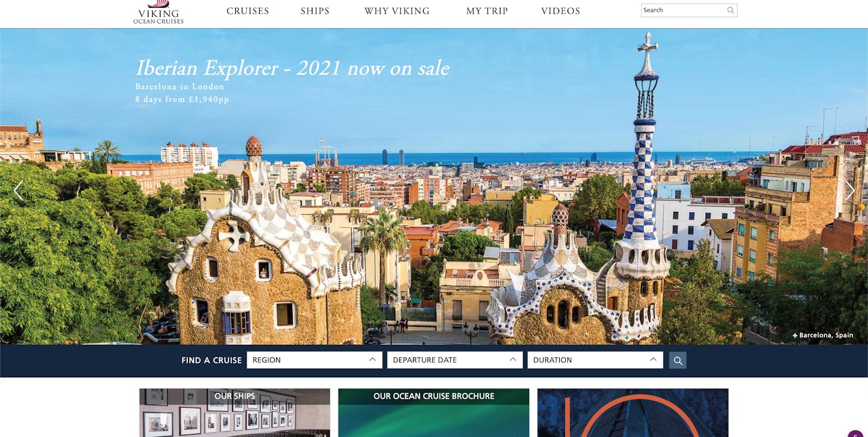Screen dimensions: 868x437
Task: Click the Barcelona to London itinerary text
Action: (180, 87)
